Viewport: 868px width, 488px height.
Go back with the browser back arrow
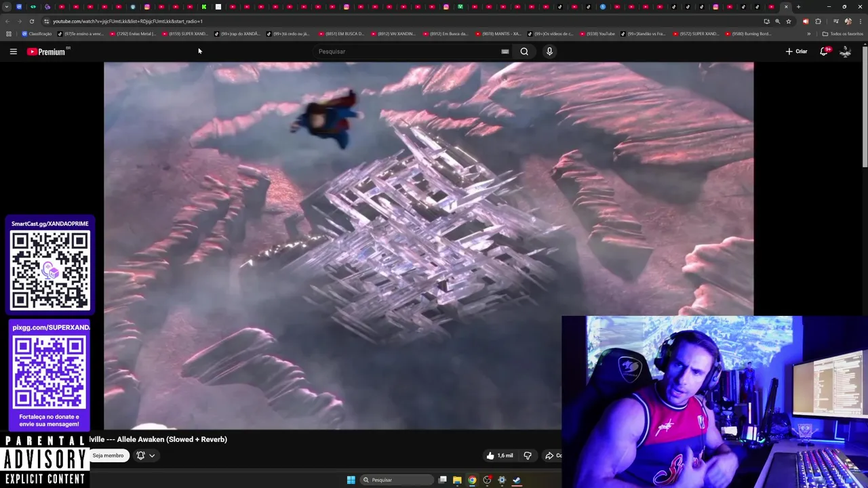pyautogui.click(x=8, y=21)
